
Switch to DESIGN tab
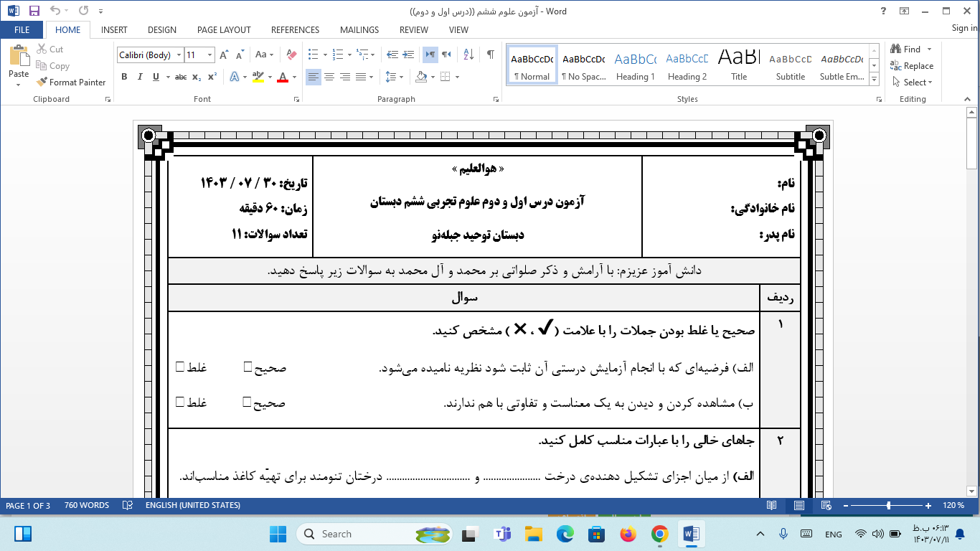tap(162, 30)
